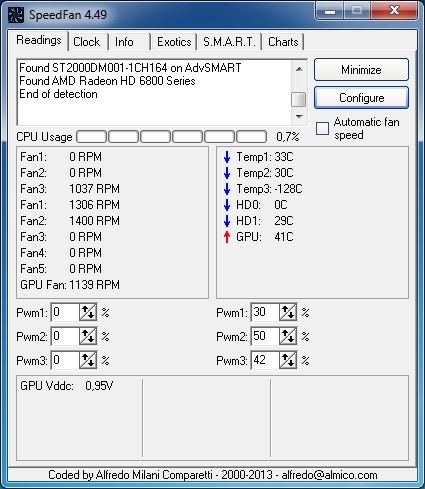Click the Minimize button beside log

tap(361, 70)
